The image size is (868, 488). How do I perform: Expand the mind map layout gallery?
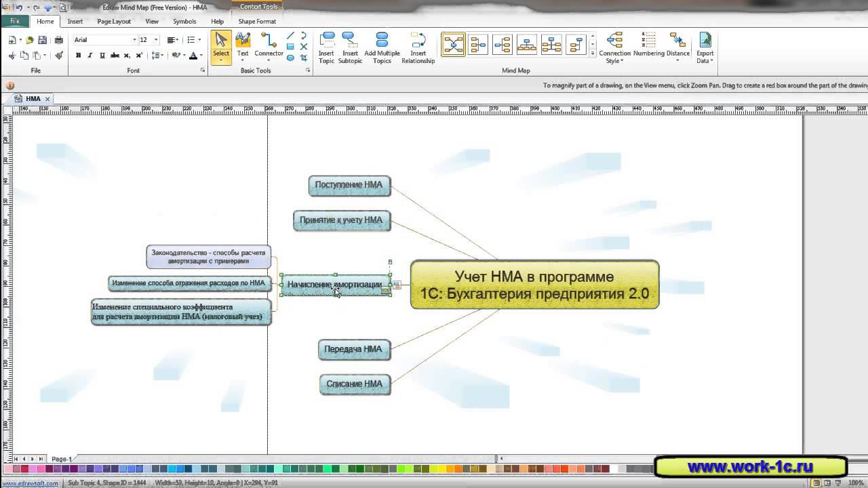(593, 54)
